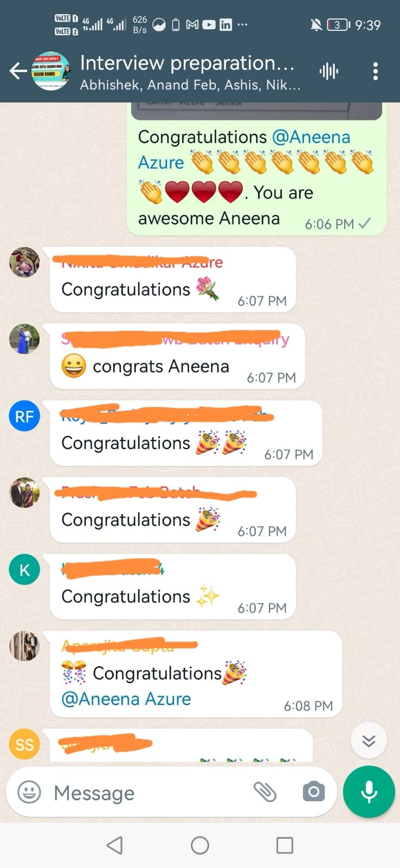Screen dimensions: 400x868
Task: Open the three-dot more options menu
Action: [x=375, y=71]
